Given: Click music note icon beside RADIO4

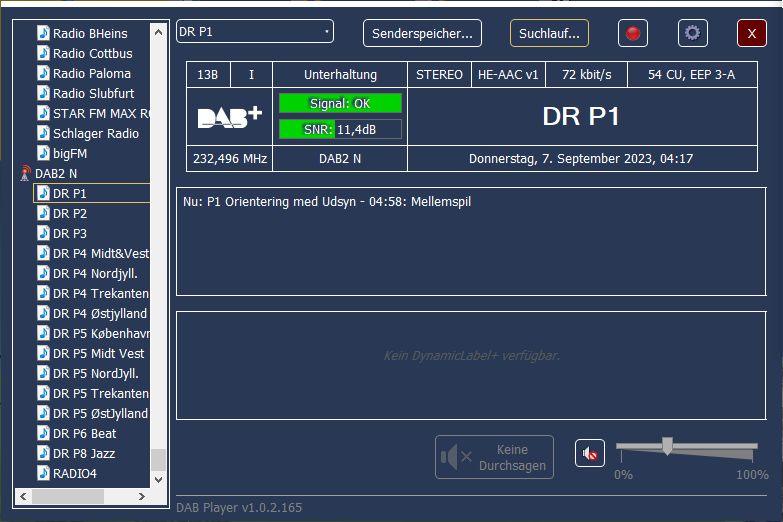Looking at the screenshot, I should [43, 473].
